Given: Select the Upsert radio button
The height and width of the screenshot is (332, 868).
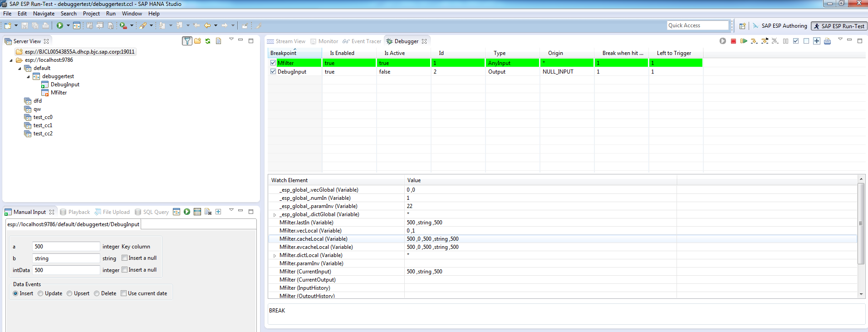Looking at the screenshot, I should point(69,293).
